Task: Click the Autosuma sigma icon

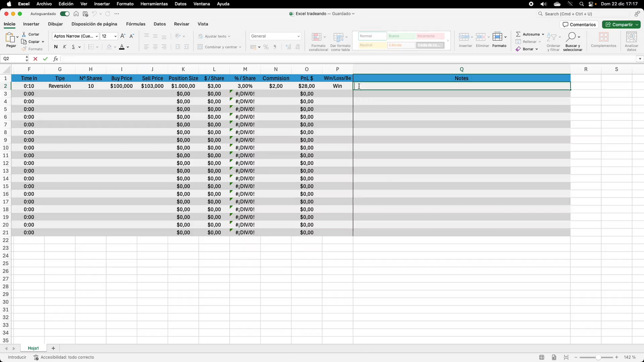Action: (518, 34)
